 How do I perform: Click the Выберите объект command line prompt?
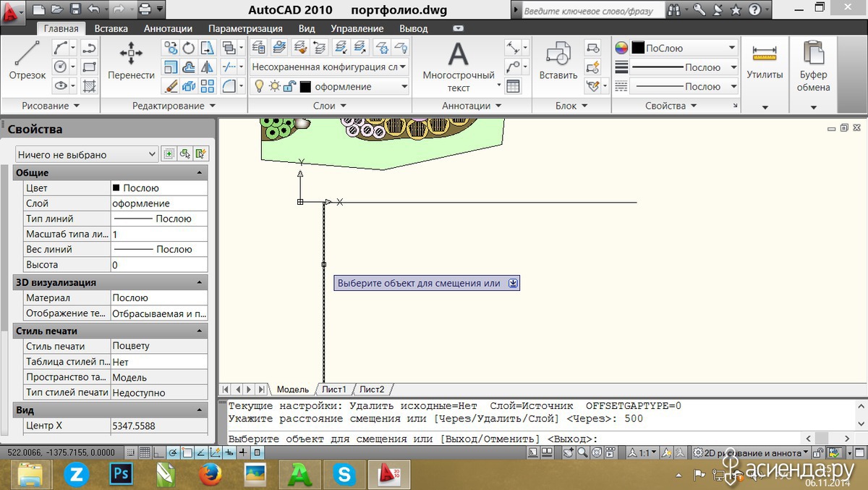pos(412,439)
